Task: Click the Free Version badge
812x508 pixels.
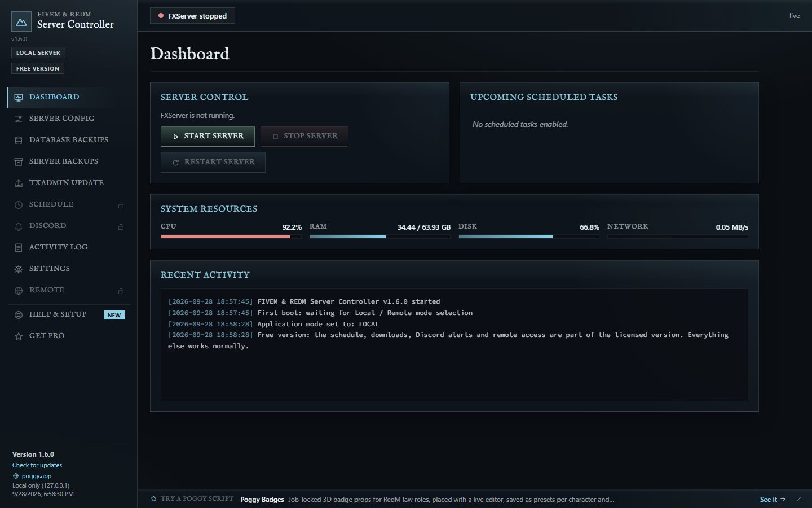Action: pyautogui.click(x=38, y=68)
